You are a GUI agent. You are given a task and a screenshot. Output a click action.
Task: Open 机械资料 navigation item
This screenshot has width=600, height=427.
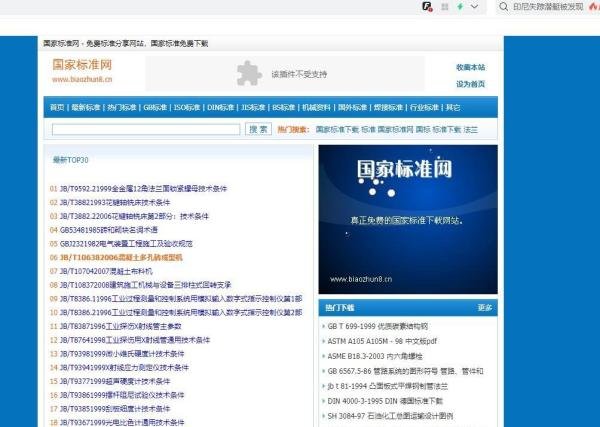(316, 108)
